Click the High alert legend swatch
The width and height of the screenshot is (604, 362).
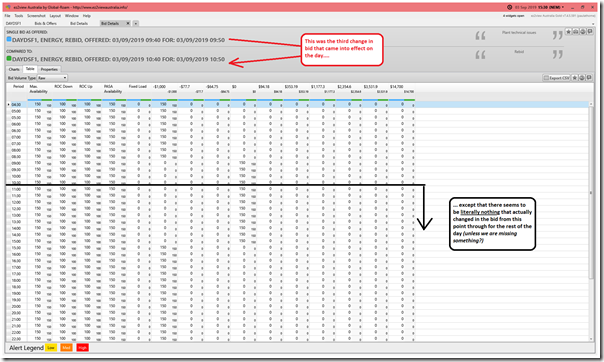click(82, 348)
